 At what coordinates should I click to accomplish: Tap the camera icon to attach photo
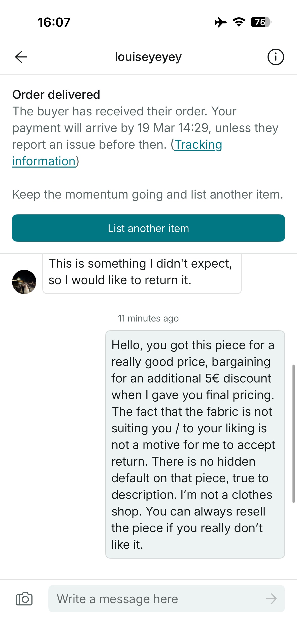coord(24,599)
